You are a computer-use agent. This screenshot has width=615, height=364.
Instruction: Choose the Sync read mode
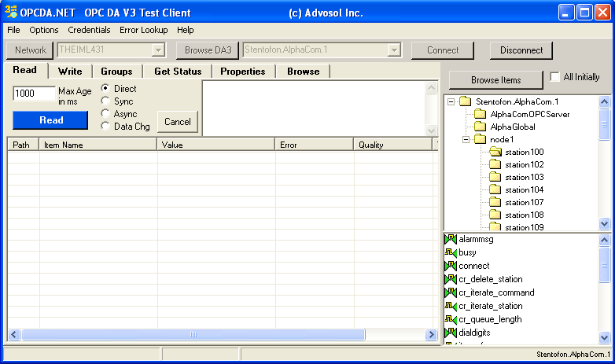[105, 101]
